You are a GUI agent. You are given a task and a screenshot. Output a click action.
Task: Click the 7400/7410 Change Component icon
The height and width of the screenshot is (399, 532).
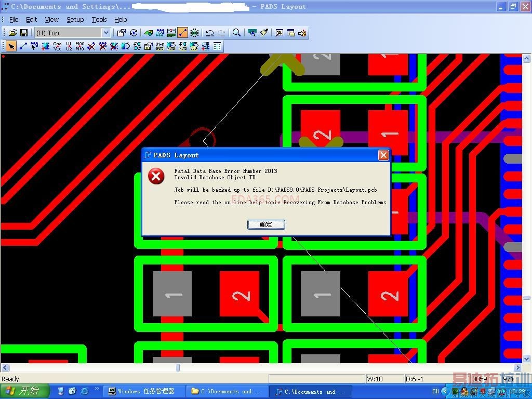pyautogui.click(x=79, y=46)
